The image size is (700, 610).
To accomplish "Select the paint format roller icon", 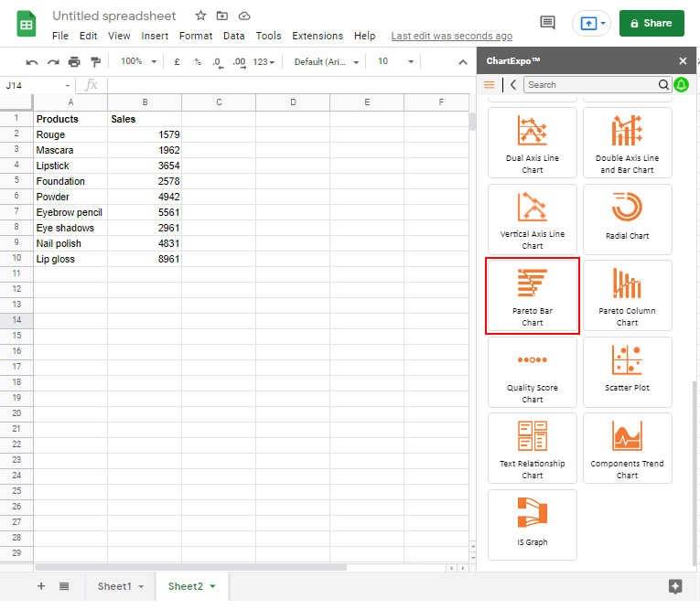I will pyautogui.click(x=95, y=61).
